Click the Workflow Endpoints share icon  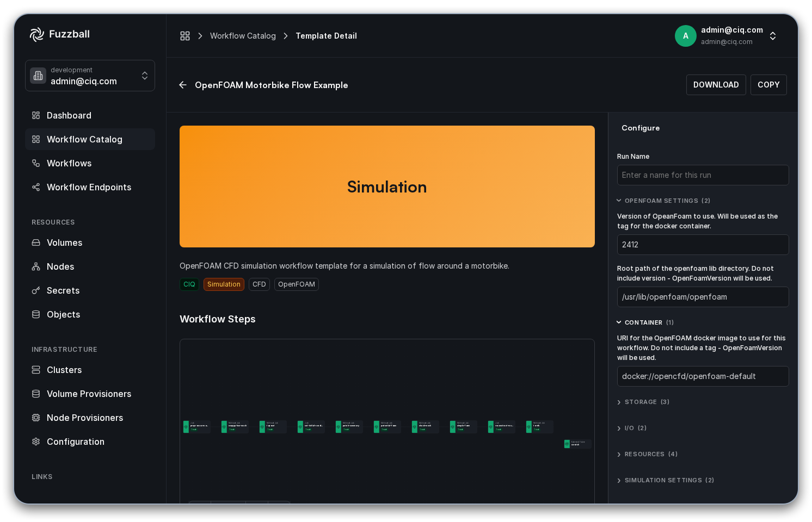pos(36,187)
